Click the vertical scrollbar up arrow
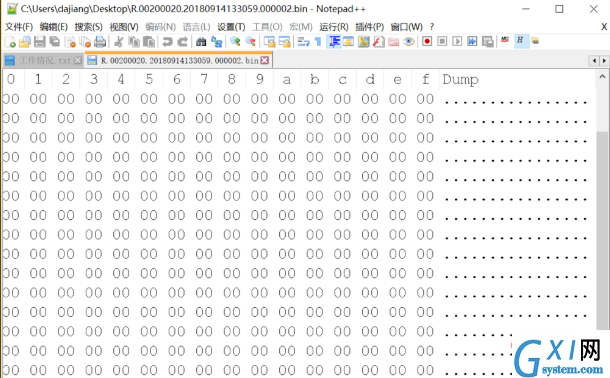610x378 pixels. point(603,77)
